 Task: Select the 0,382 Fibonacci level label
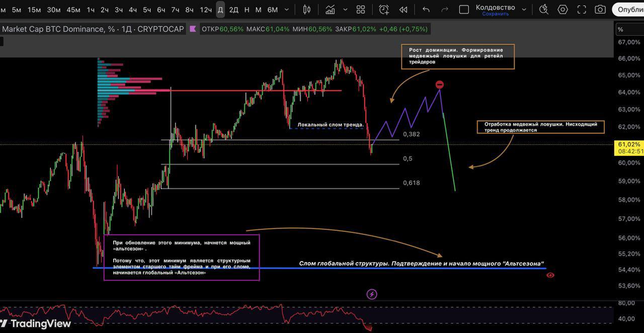click(411, 134)
